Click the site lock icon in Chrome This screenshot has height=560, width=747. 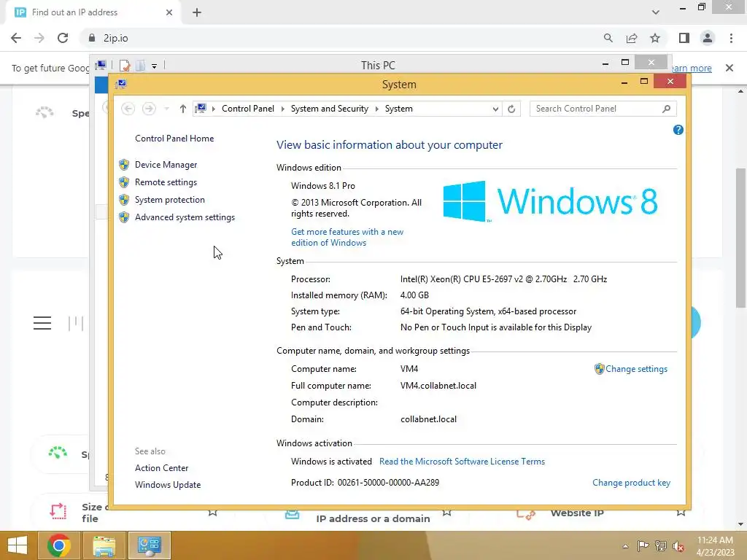click(92, 38)
